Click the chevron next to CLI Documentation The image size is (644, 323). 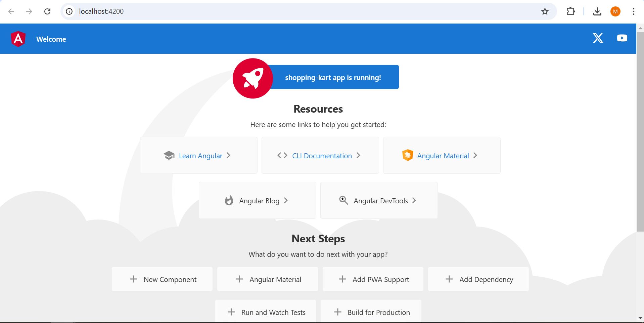click(x=358, y=155)
